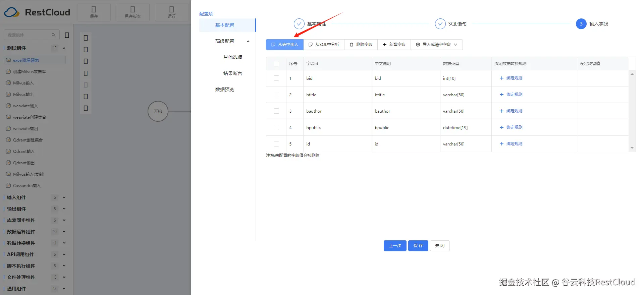Select Qdrant输入 component icon

click(8, 151)
